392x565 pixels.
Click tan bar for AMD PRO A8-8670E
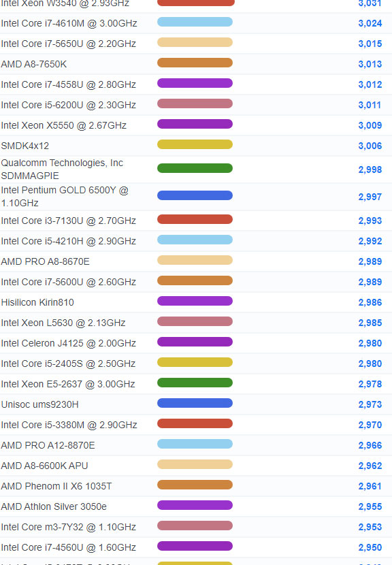[x=195, y=260]
